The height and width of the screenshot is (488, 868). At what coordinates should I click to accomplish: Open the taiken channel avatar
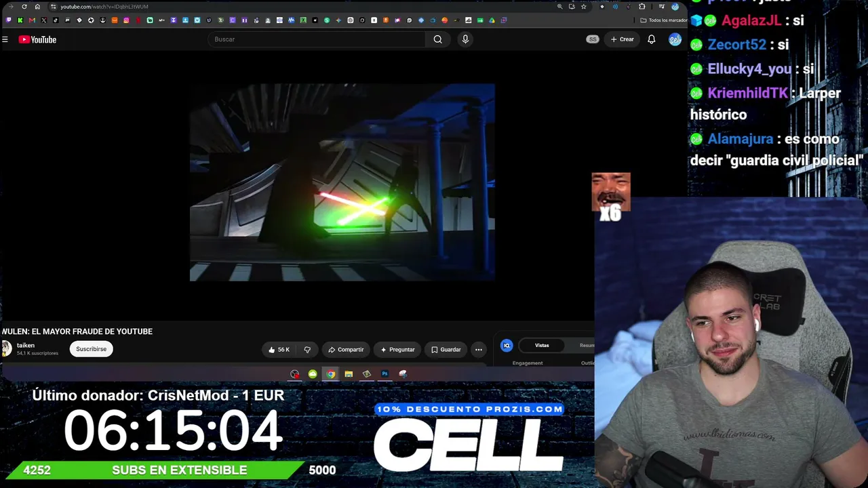(7, 349)
